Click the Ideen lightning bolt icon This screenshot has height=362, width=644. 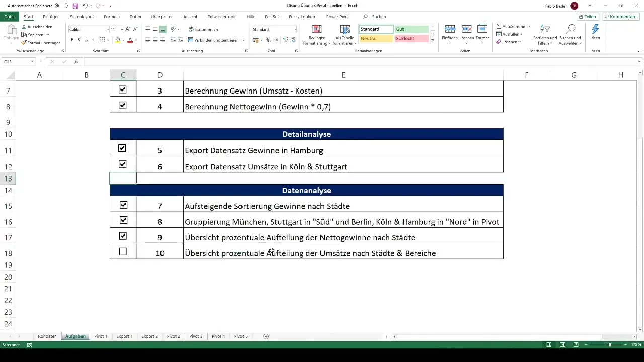coord(595,29)
